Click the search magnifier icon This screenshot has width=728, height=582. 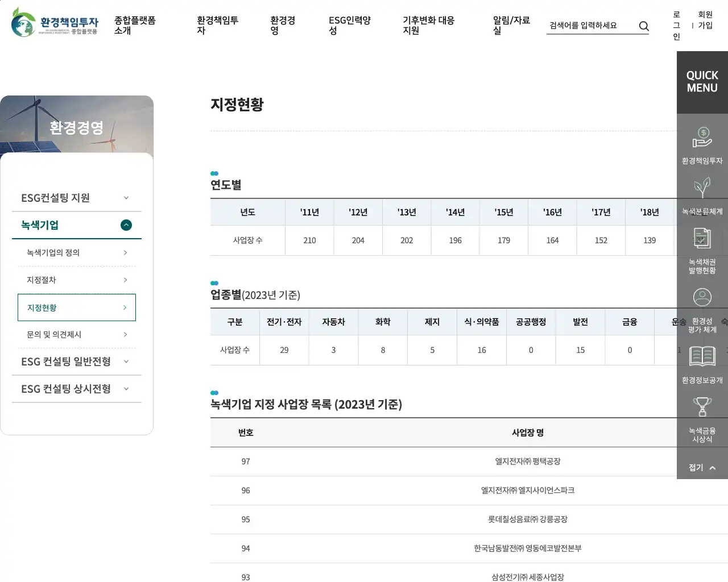pyautogui.click(x=644, y=26)
